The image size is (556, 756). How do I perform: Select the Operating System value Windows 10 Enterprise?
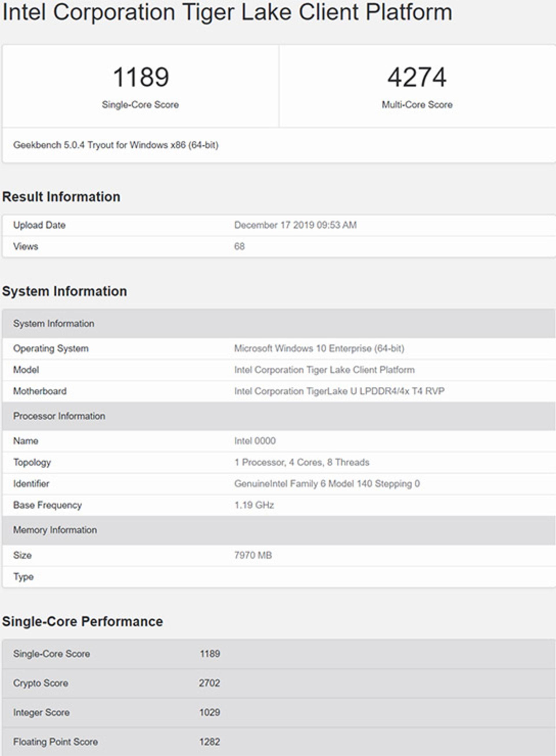click(319, 348)
